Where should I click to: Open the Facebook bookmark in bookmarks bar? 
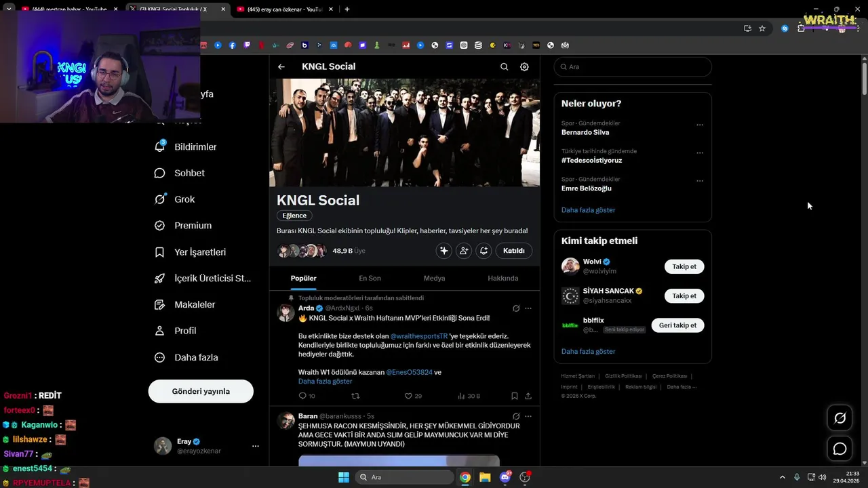coord(233,45)
